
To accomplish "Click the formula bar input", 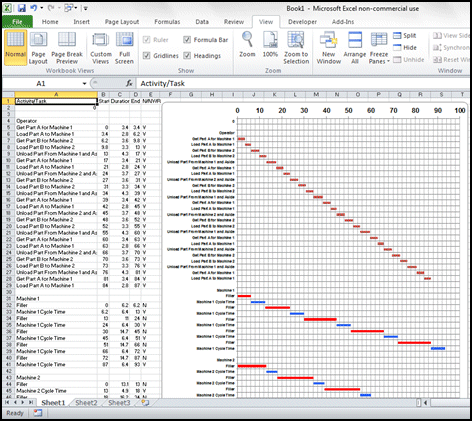I will 303,83.
